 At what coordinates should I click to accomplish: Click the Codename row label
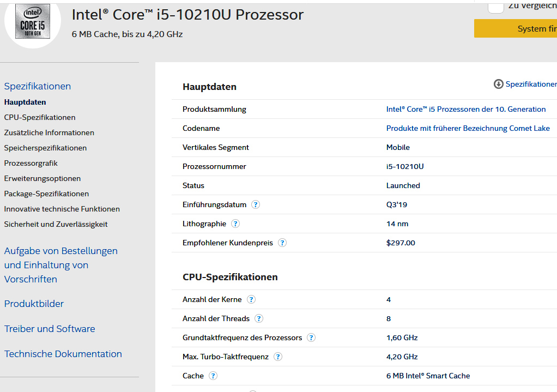(x=201, y=129)
